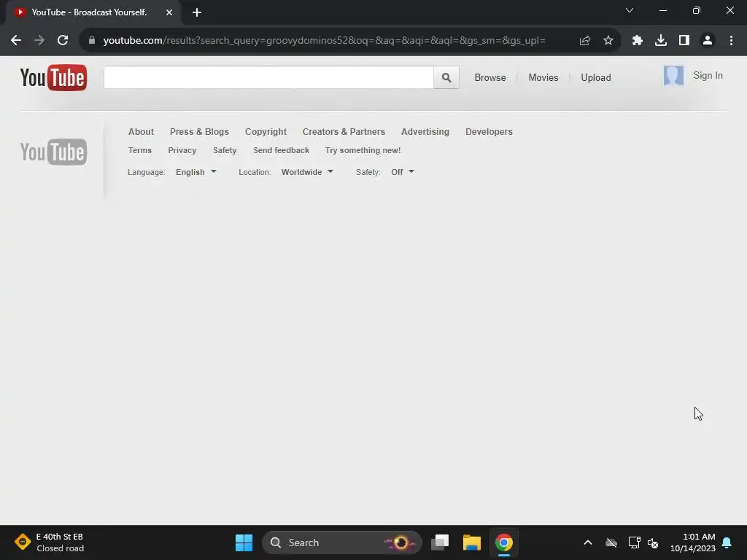
Task: Go back with the browser back arrow
Action: pyautogui.click(x=16, y=41)
